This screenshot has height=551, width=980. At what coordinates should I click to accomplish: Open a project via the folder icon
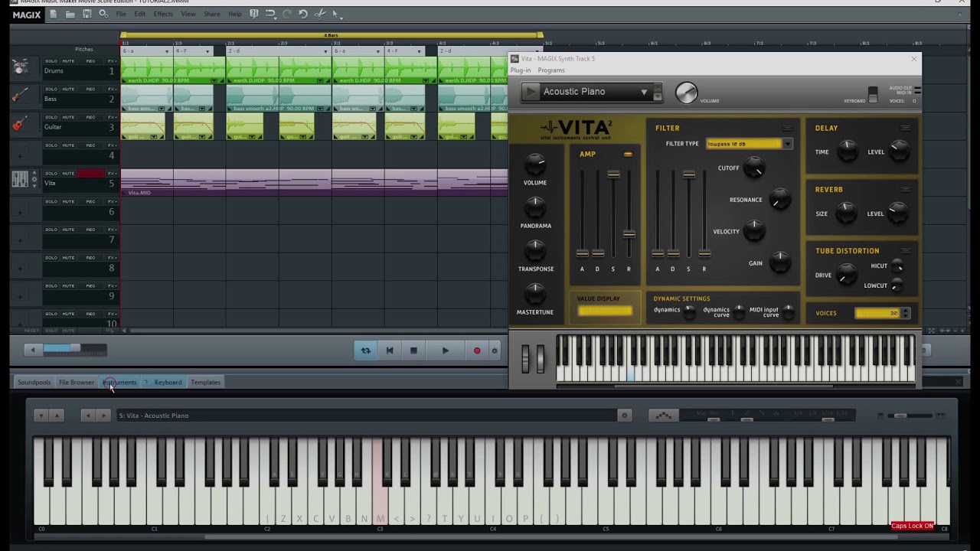70,14
